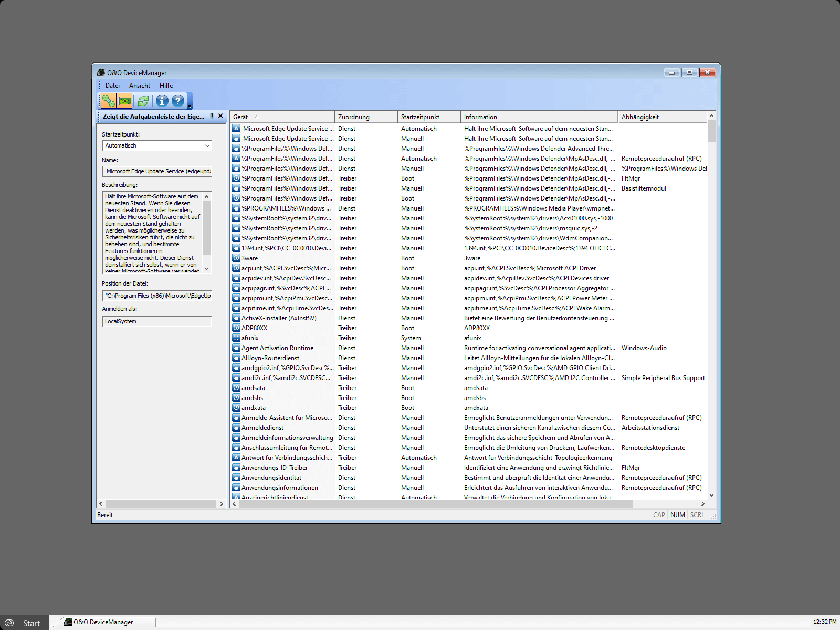The height and width of the screenshot is (630, 840).
Task: Click the icon of the Antwort für Verbindungsschicht row
Action: (236, 457)
